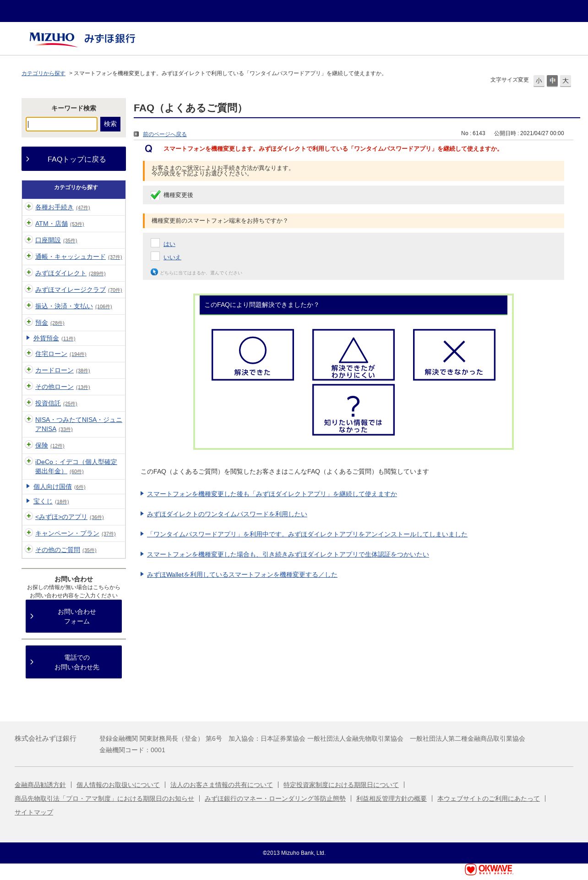Click arrow icon next to 外貨預金
The width and height of the screenshot is (588, 880).
(x=28, y=338)
